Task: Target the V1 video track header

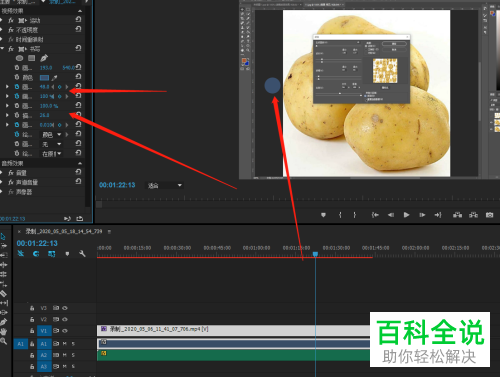Action: (x=44, y=331)
